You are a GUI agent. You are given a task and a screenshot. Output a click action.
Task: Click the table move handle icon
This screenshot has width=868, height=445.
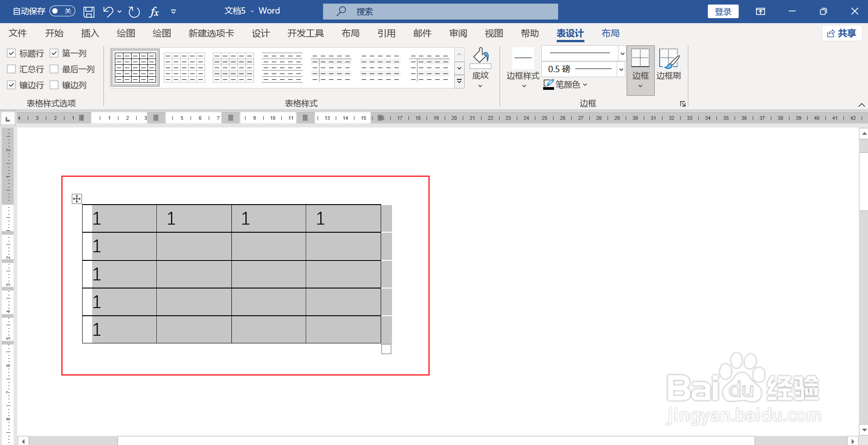click(77, 199)
